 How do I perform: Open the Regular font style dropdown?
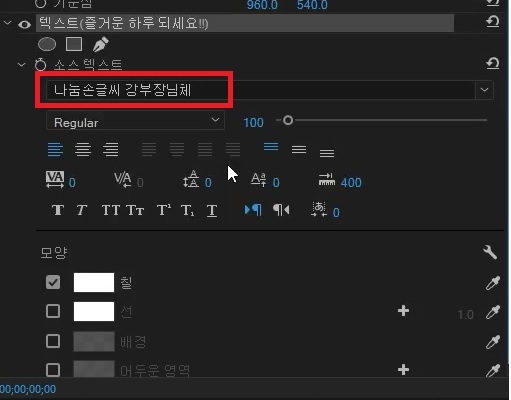[x=135, y=121]
